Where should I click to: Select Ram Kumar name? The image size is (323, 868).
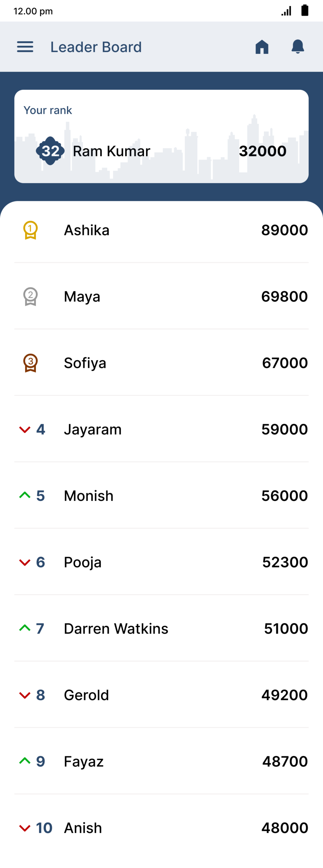pos(111,151)
